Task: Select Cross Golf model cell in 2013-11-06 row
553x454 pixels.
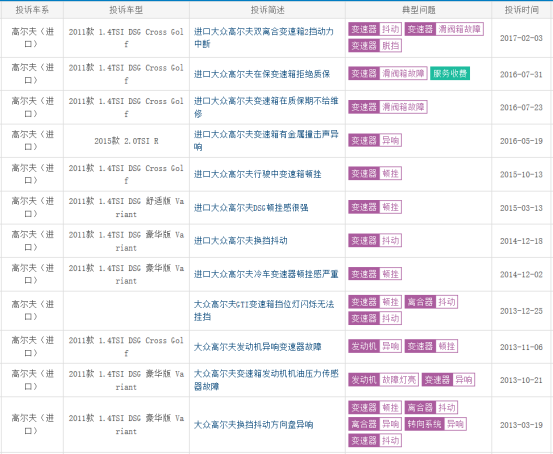Action: click(126, 347)
